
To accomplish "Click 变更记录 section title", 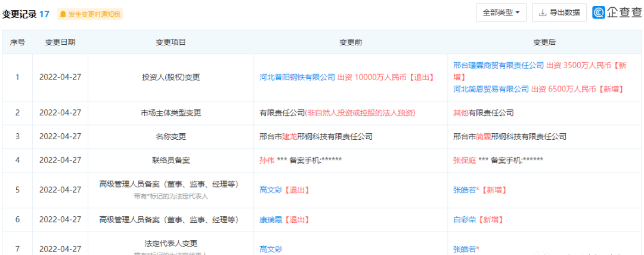I will 19,14.
